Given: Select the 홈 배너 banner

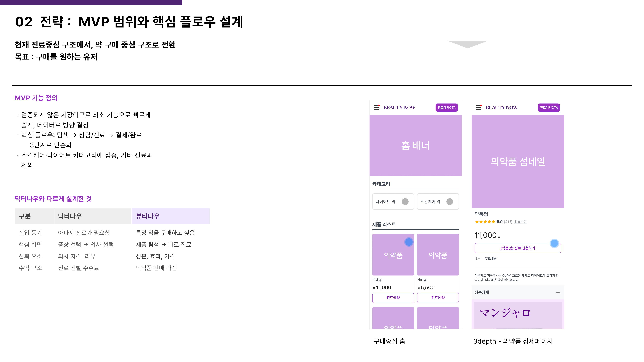Looking at the screenshot, I should coord(416,145).
